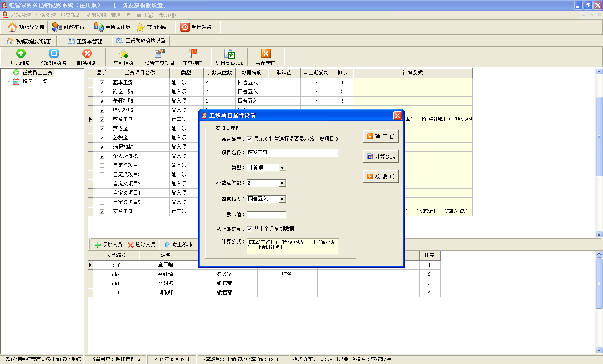Click the 默认值 input field
Screen dimensions: 603x364
coord(267,215)
